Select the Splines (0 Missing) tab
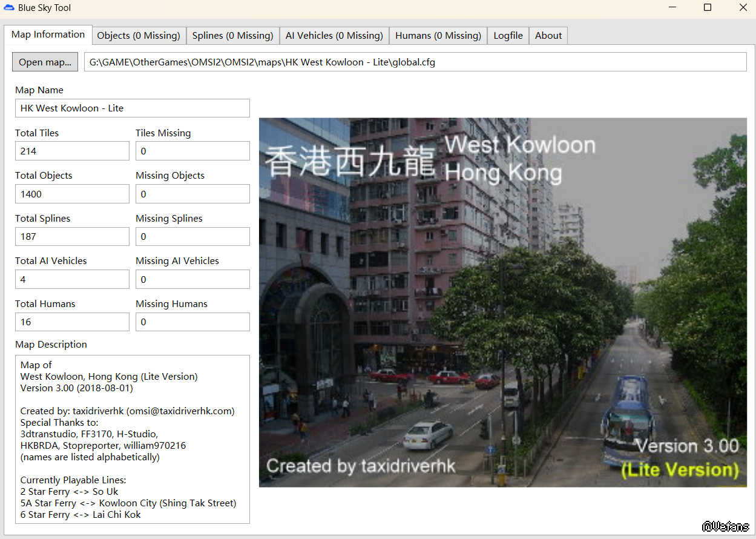756x539 pixels. coord(232,36)
